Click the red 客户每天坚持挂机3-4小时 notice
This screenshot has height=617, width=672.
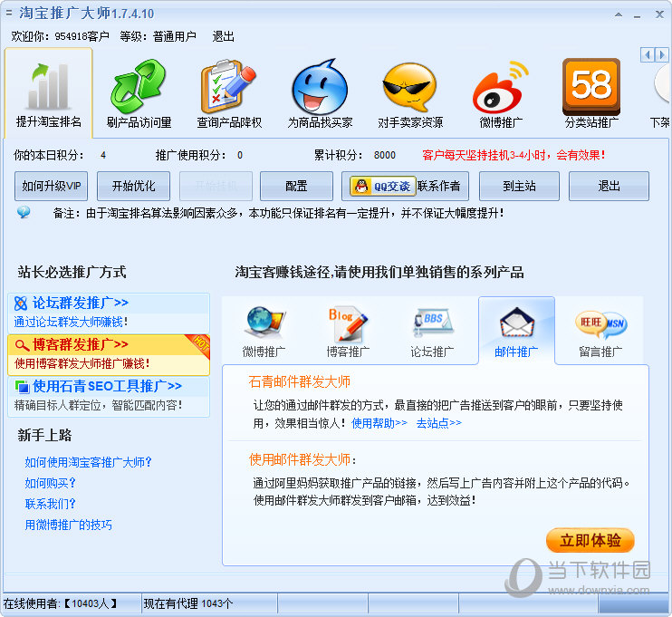(514, 155)
